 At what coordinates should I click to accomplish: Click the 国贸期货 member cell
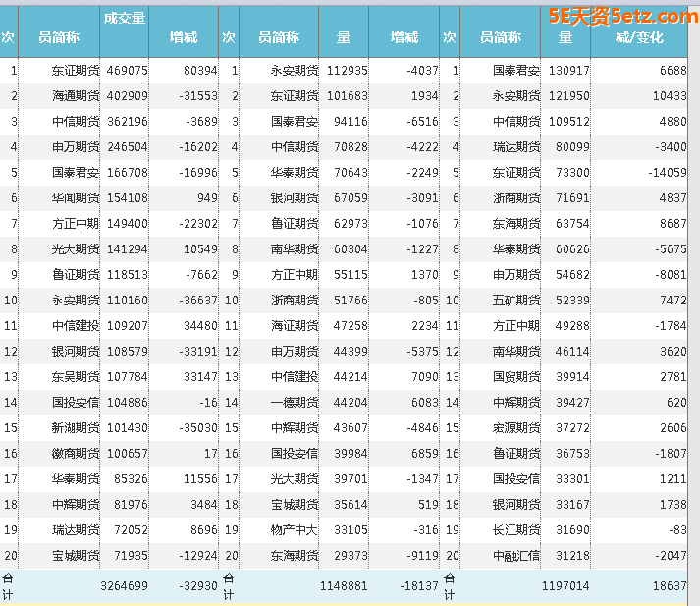516,377
